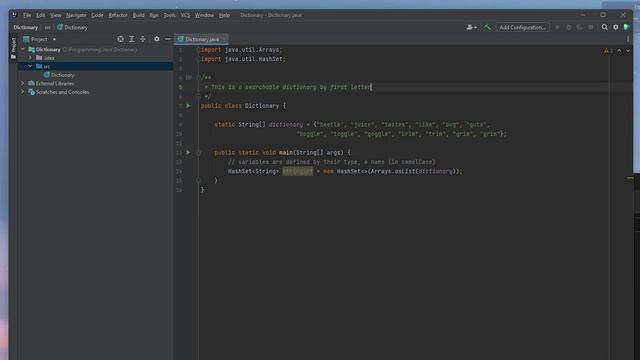This screenshot has width=640, height=360.
Task: Expand the .idea folder
Action: click(31, 58)
